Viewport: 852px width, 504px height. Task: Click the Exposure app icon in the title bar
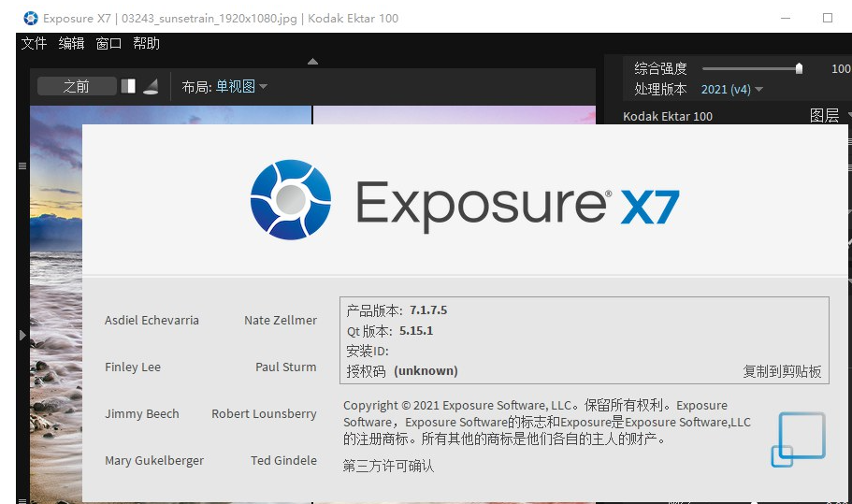pos(31,18)
